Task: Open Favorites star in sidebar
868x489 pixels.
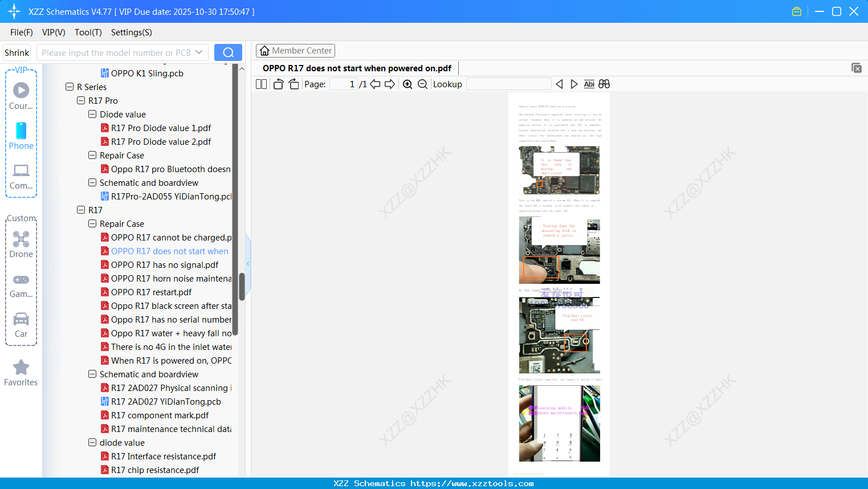Action: (x=21, y=373)
